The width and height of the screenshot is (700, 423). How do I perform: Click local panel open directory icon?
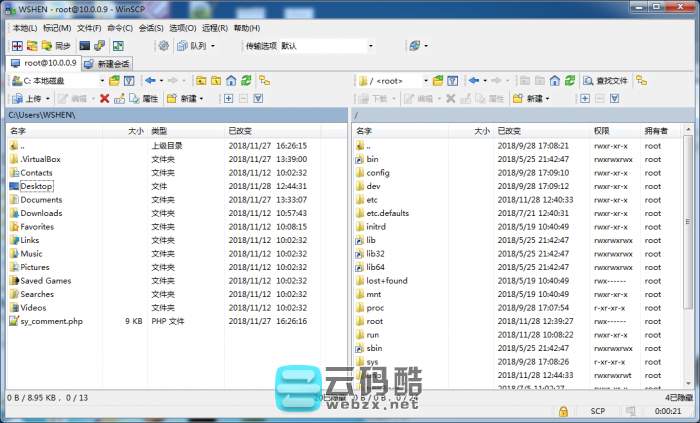[114, 81]
